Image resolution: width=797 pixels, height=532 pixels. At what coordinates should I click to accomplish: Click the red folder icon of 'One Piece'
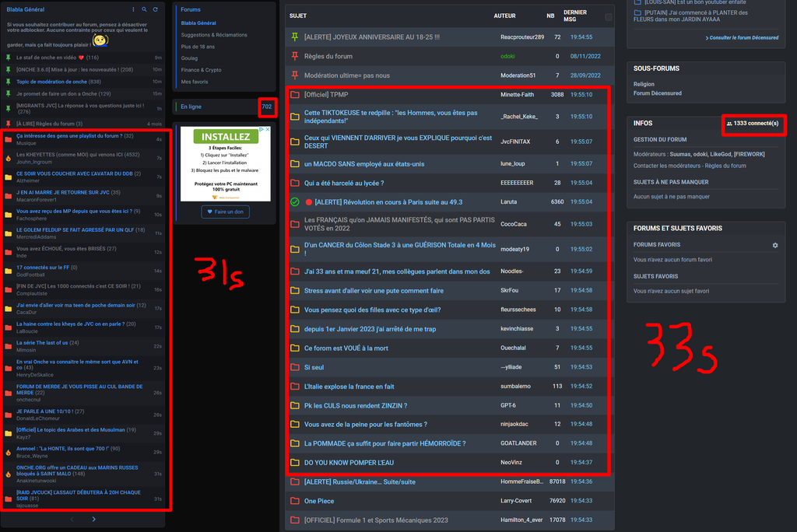click(x=295, y=501)
